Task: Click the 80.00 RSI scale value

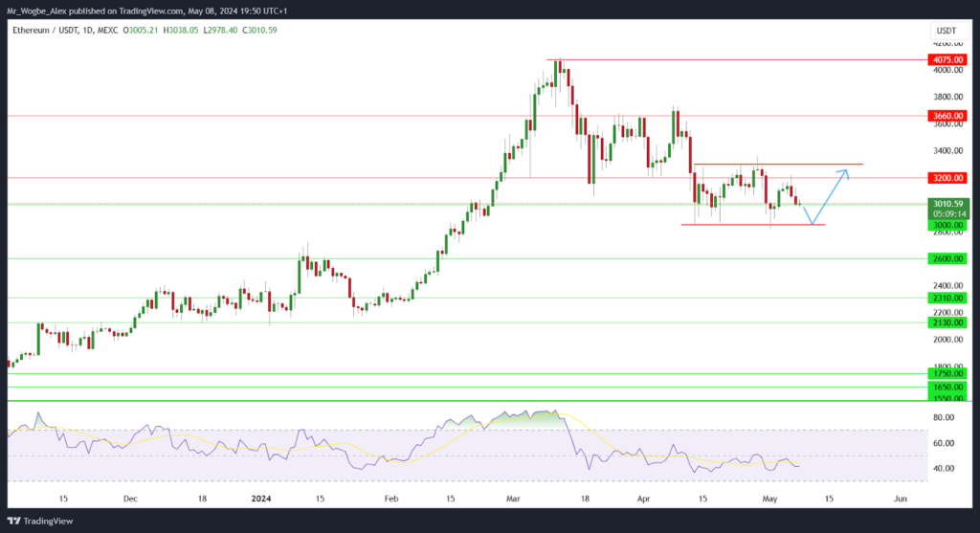Action: (946, 418)
